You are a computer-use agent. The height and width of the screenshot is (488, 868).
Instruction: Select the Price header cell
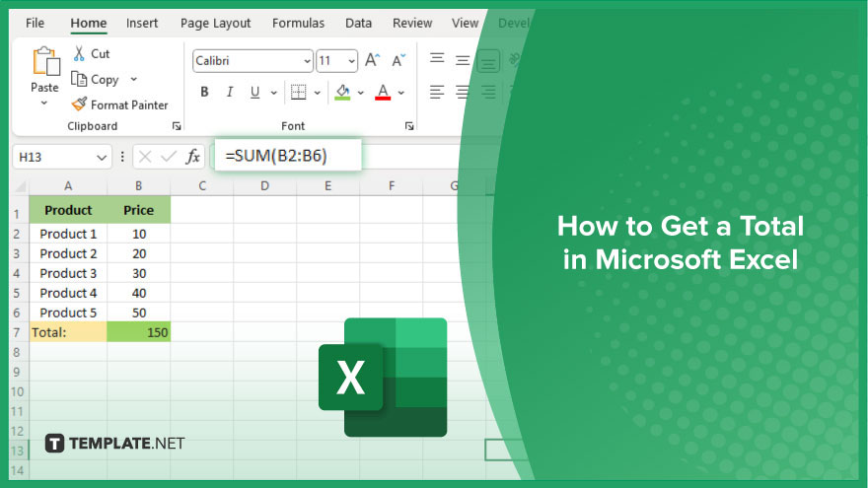[138, 210]
